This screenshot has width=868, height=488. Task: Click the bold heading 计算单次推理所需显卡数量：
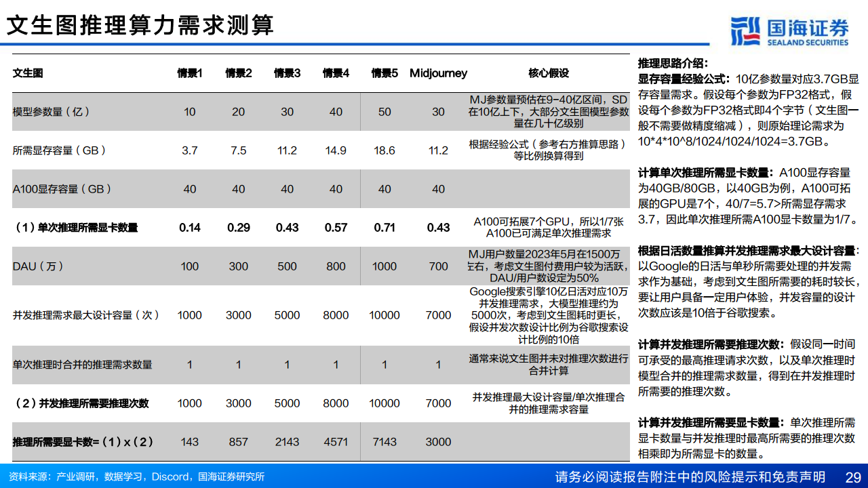pyautogui.click(x=707, y=173)
